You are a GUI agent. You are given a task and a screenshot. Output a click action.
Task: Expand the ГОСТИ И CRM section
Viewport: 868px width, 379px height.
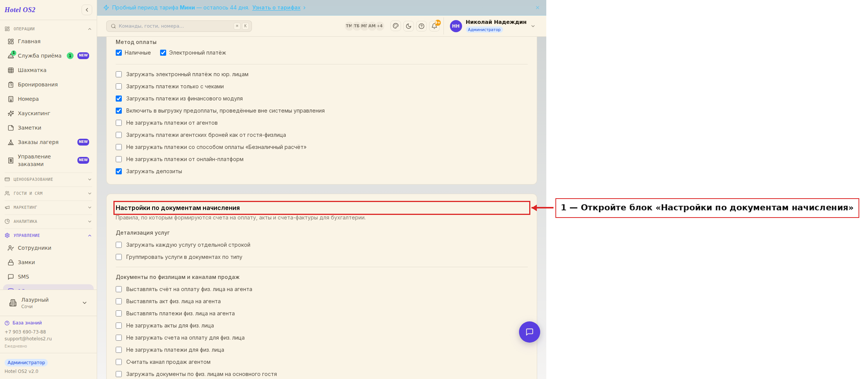pos(48,193)
